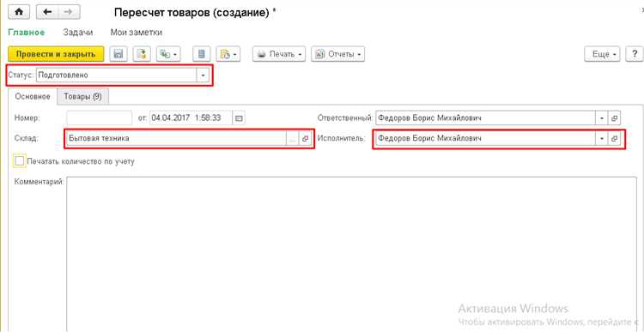This screenshot has height=332, width=644.
Task: Open help with the question mark button
Action: pos(634,54)
